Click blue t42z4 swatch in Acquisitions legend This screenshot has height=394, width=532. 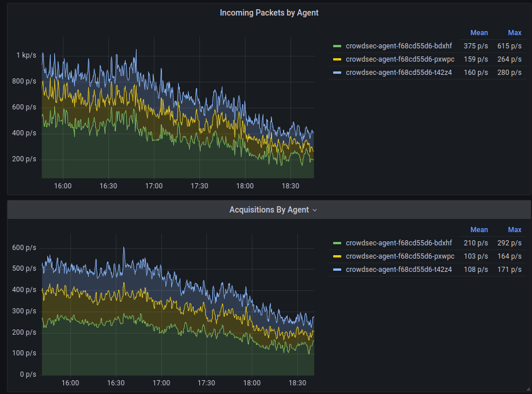(337, 270)
